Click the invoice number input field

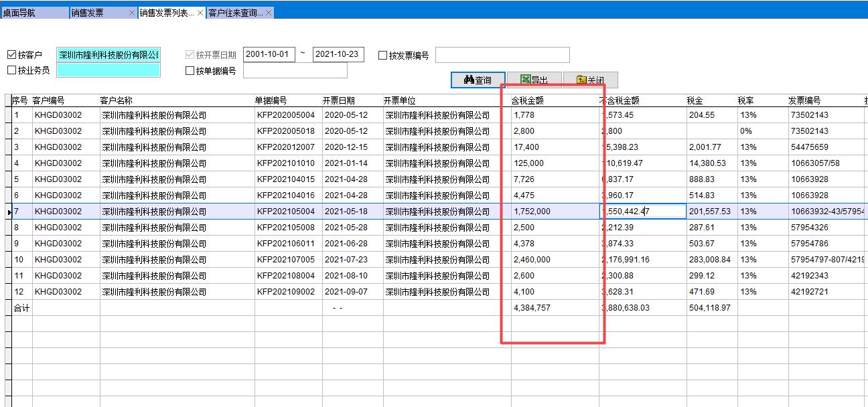pos(502,55)
